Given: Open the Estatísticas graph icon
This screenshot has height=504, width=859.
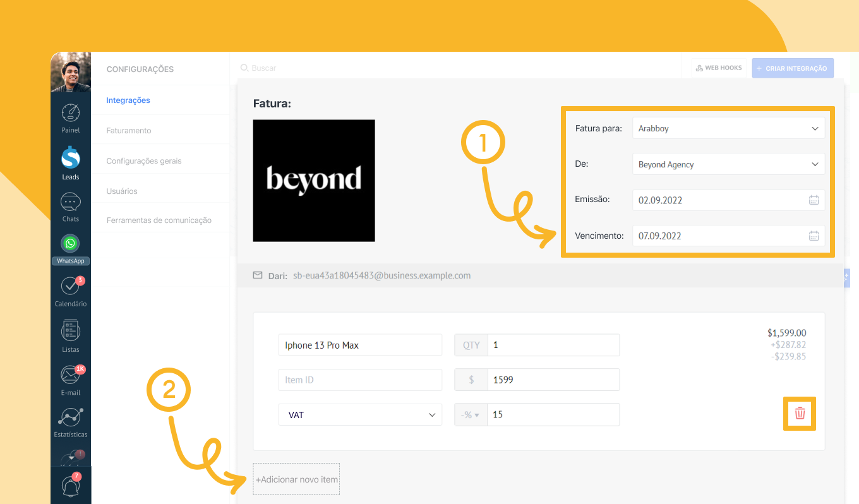Looking at the screenshot, I should pos(71,418).
